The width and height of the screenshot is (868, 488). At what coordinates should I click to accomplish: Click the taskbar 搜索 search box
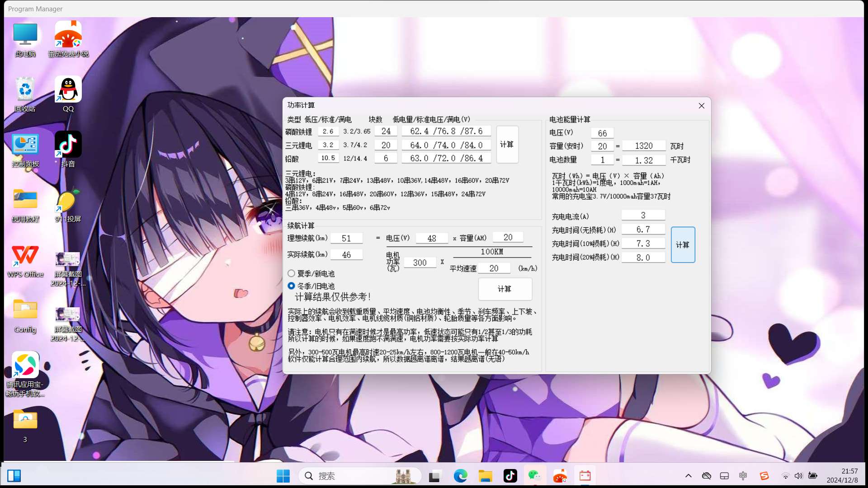tap(360, 476)
